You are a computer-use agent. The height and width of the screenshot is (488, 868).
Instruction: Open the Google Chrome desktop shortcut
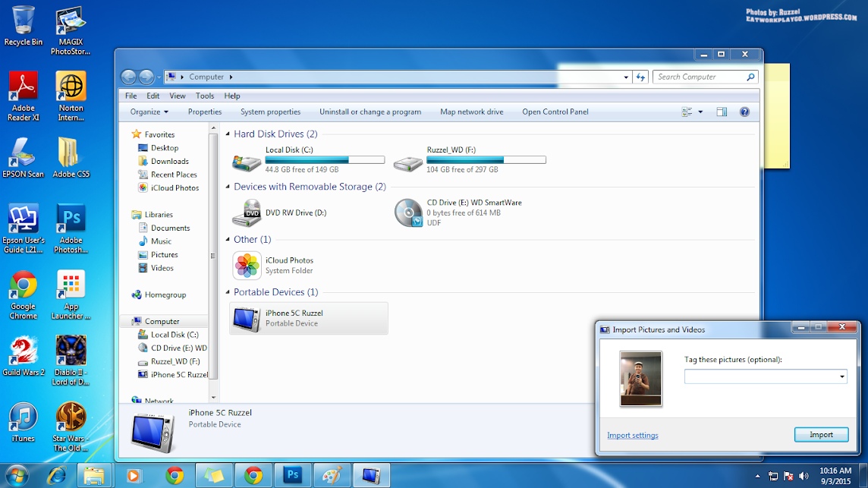24,294
